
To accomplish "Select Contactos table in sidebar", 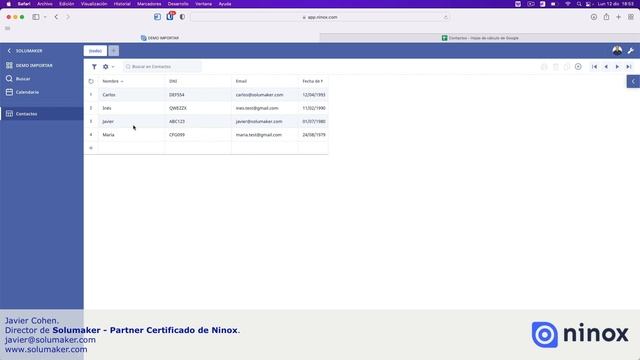I will [42, 113].
